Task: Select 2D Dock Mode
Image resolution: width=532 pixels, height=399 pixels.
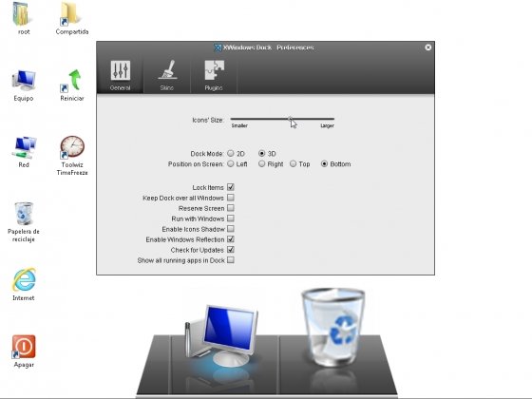Action: [x=231, y=153]
